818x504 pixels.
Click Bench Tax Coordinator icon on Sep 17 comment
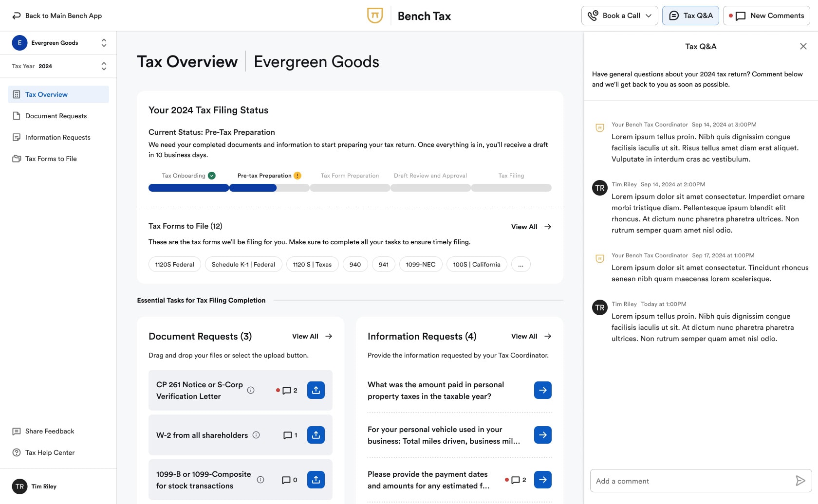tap(600, 258)
